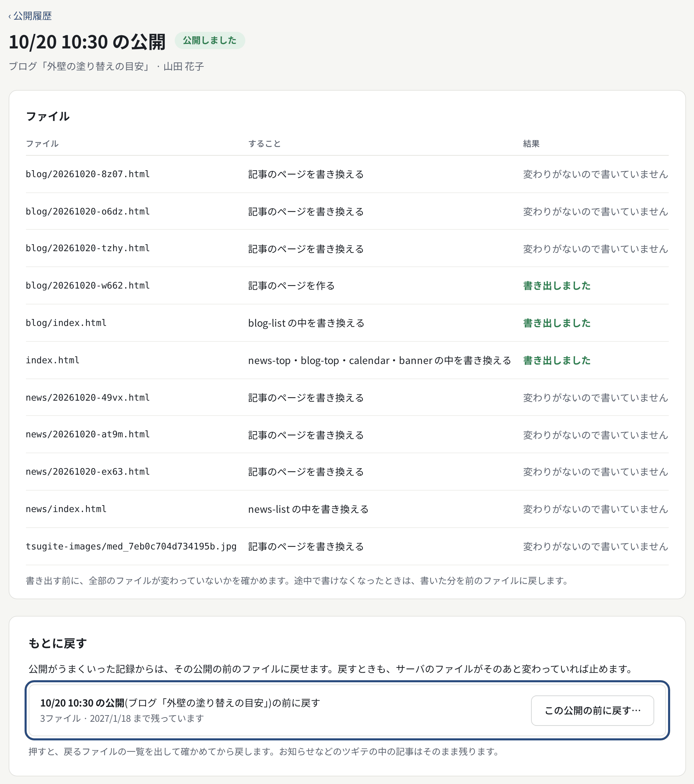This screenshot has height=784, width=694.
Task: Click the page title 10/20 10:30 の公開
Action: pyautogui.click(x=87, y=42)
